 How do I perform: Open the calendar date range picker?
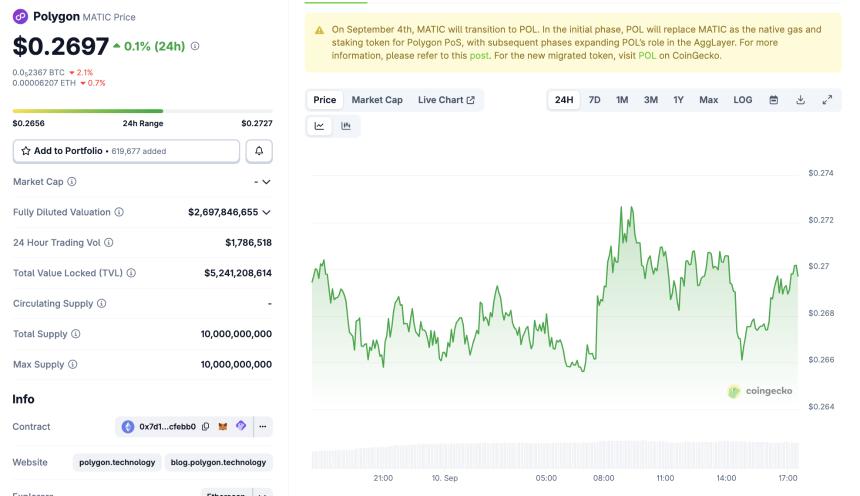coord(773,100)
